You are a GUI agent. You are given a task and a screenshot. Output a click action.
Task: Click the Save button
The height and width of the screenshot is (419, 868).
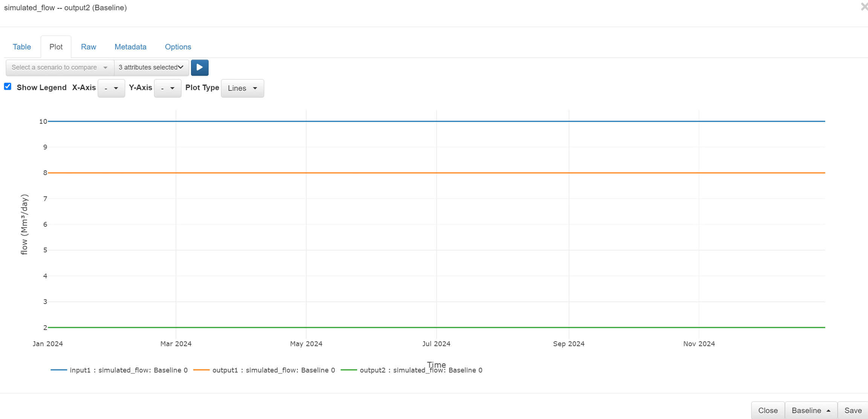853,410
